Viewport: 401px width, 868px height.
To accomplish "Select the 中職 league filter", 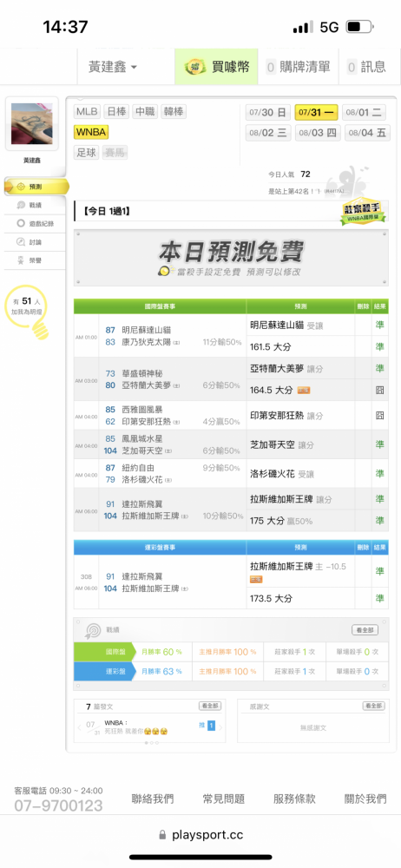I will pyautogui.click(x=145, y=112).
